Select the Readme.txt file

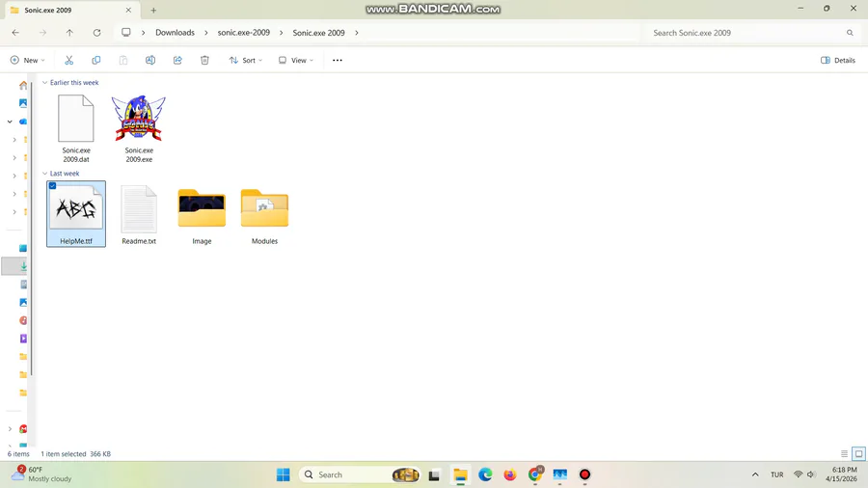tap(139, 214)
